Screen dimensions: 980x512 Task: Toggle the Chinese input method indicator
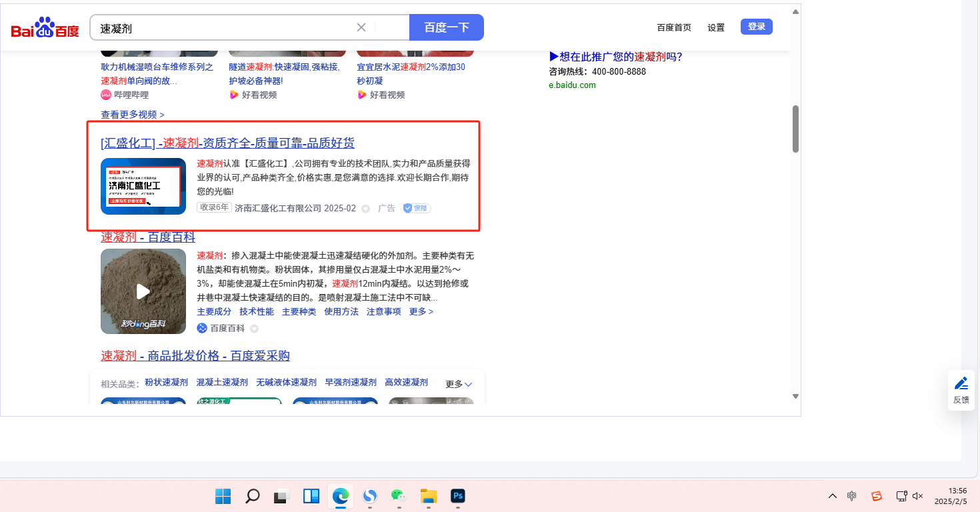(852, 496)
